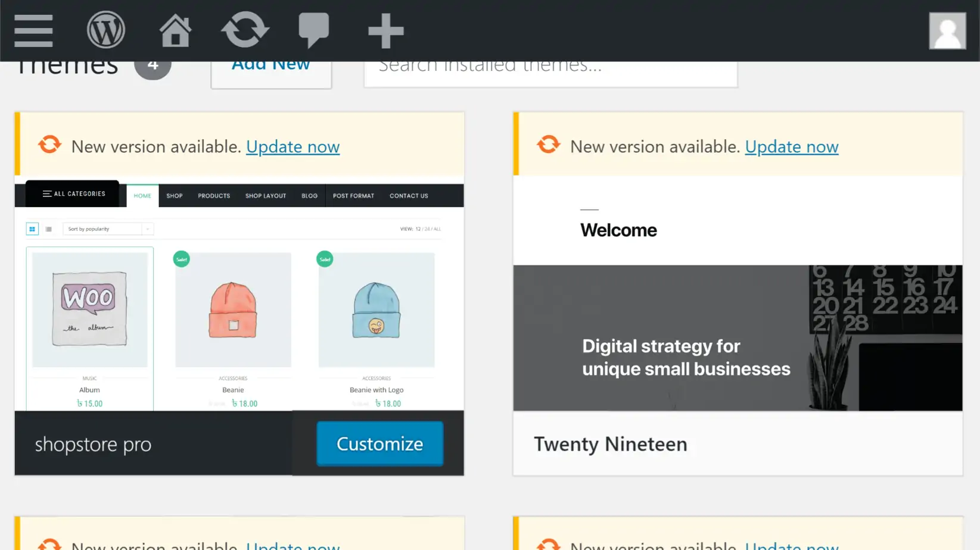Open the user avatar profile menu
The width and height of the screenshot is (980, 550).
947,31
